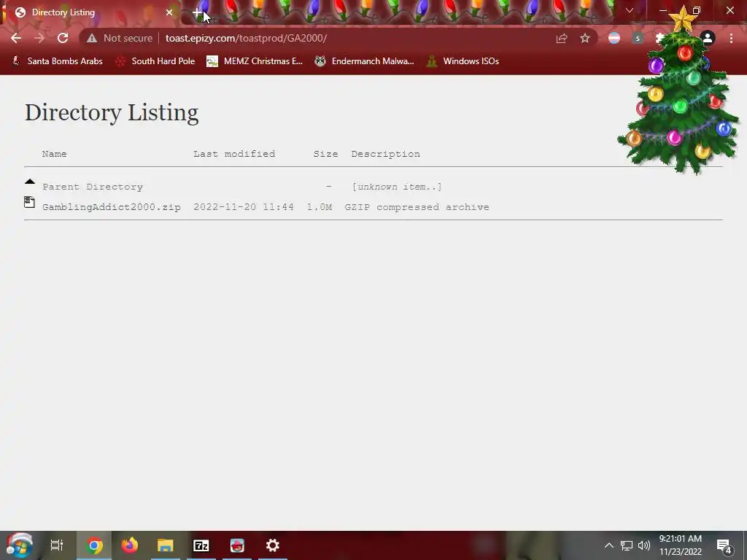Click the volume speaker icon
The width and height of the screenshot is (747, 560).
(644, 545)
